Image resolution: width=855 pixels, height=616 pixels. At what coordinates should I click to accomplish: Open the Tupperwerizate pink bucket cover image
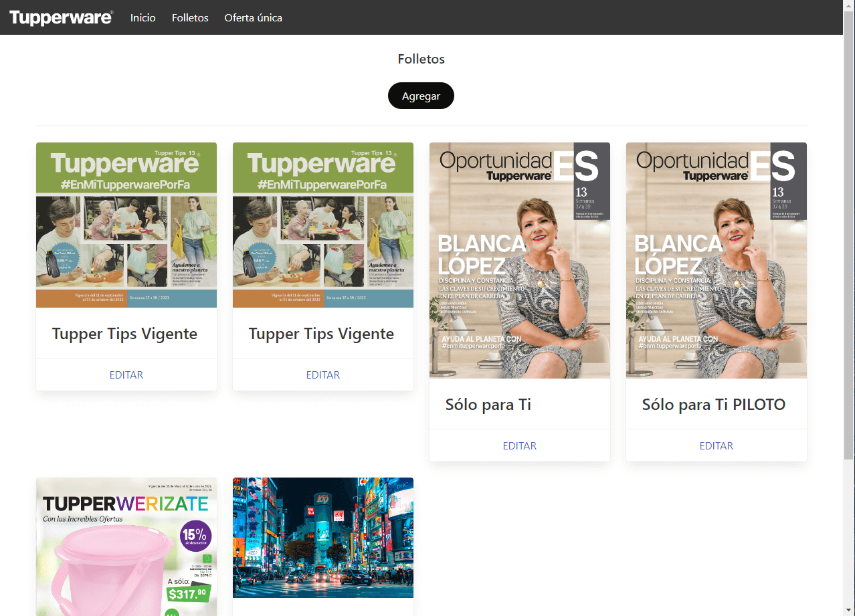(126, 546)
